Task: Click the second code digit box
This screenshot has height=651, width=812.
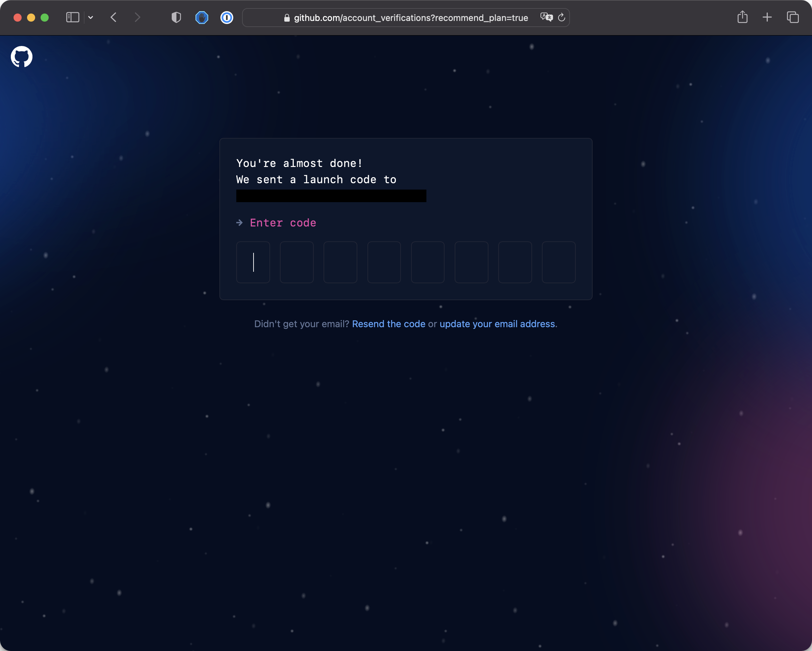Action: click(297, 262)
